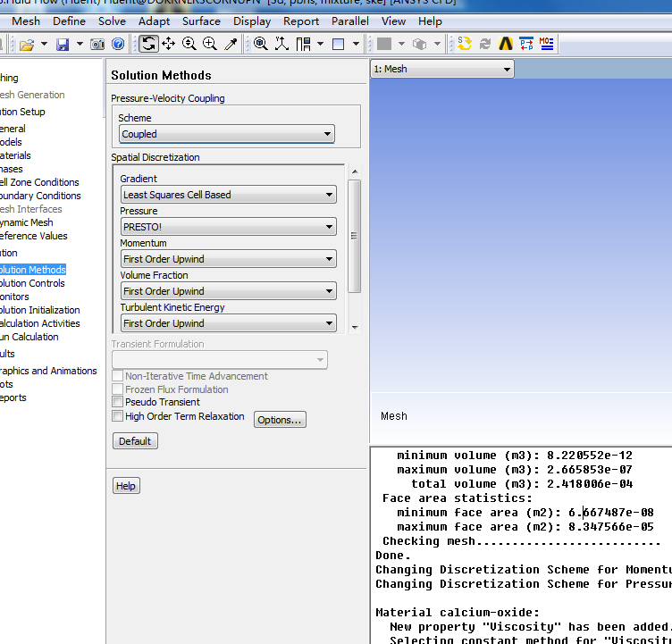Click the Options... button

click(280, 420)
